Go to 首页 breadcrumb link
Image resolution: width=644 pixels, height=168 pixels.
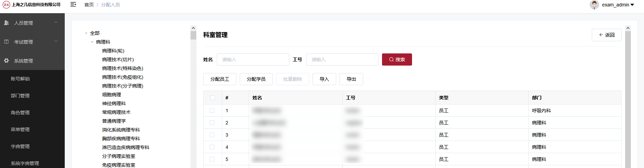(89, 5)
